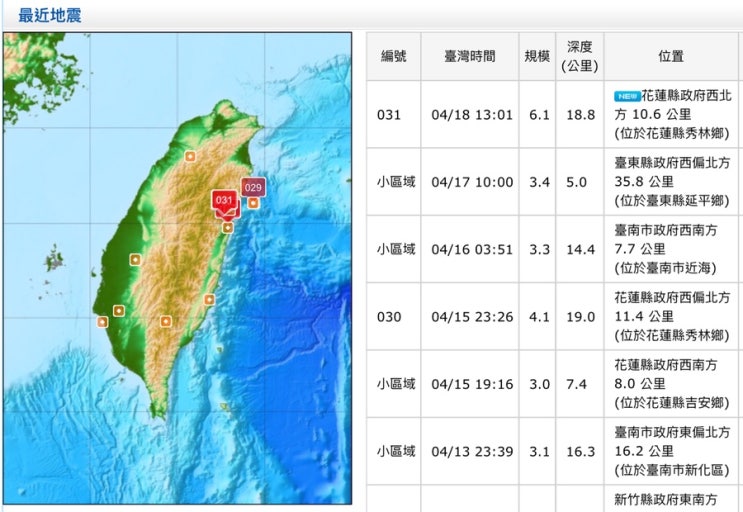Click the magnitude 6.1 cell
This screenshot has height=512, width=743.
539,115
